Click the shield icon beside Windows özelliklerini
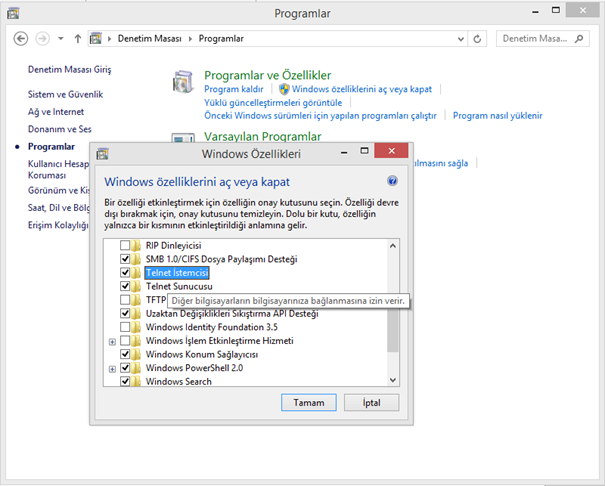 click(x=284, y=89)
